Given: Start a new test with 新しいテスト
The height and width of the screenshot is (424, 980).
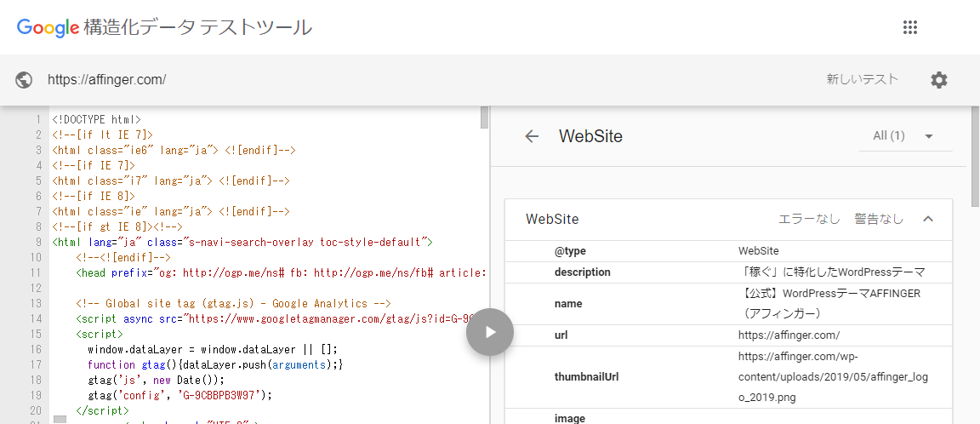Looking at the screenshot, I should 862,80.
